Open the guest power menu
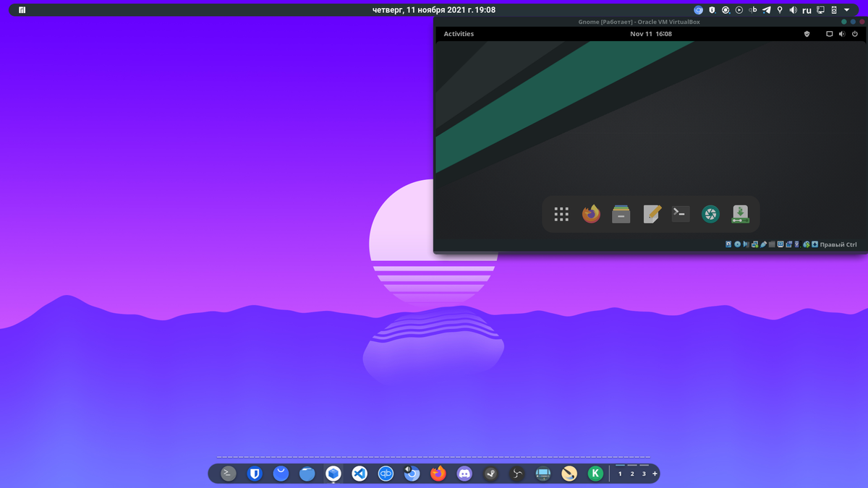This screenshot has height=488, width=868. click(854, 34)
